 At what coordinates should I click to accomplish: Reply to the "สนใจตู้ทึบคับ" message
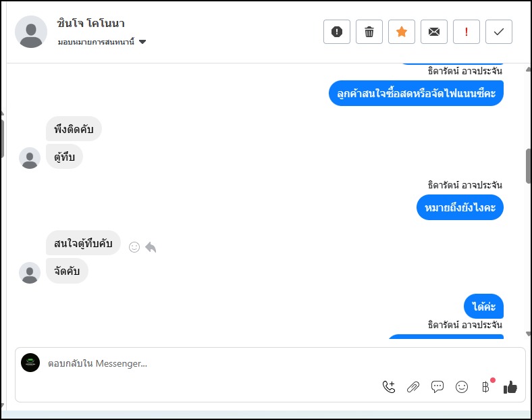pos(151,247)
